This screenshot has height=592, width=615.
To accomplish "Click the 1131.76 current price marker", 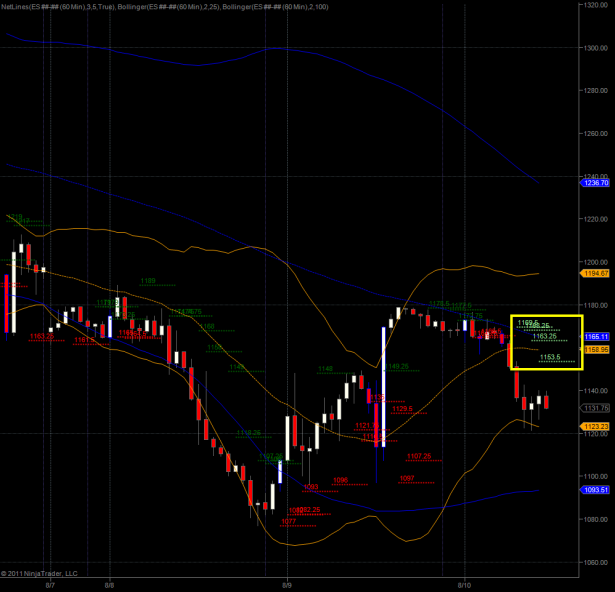I will tap(596, 408).
